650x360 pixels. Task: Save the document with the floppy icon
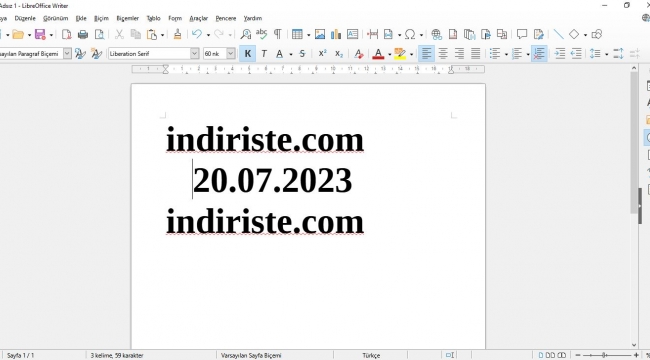click(40, 34)
